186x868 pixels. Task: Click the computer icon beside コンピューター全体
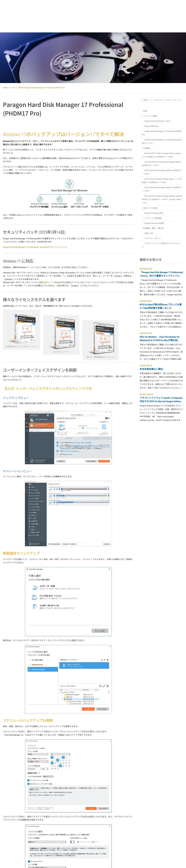35,587
